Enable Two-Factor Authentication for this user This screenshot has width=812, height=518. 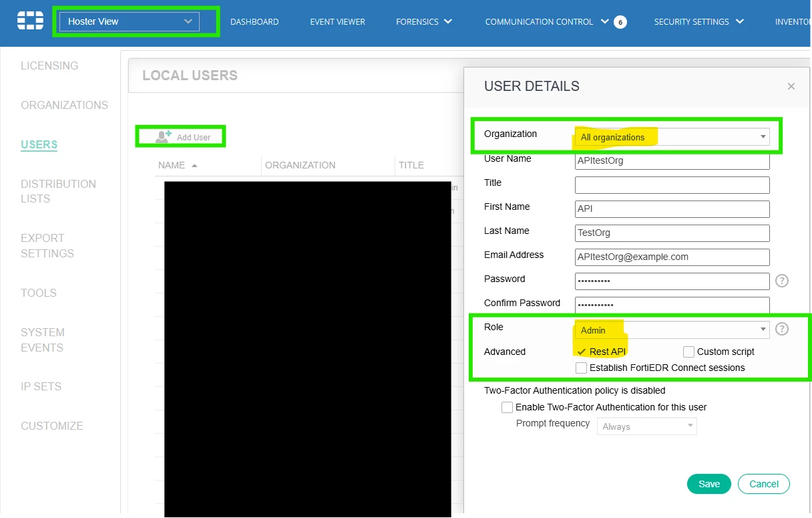click(x=507, y=407)
